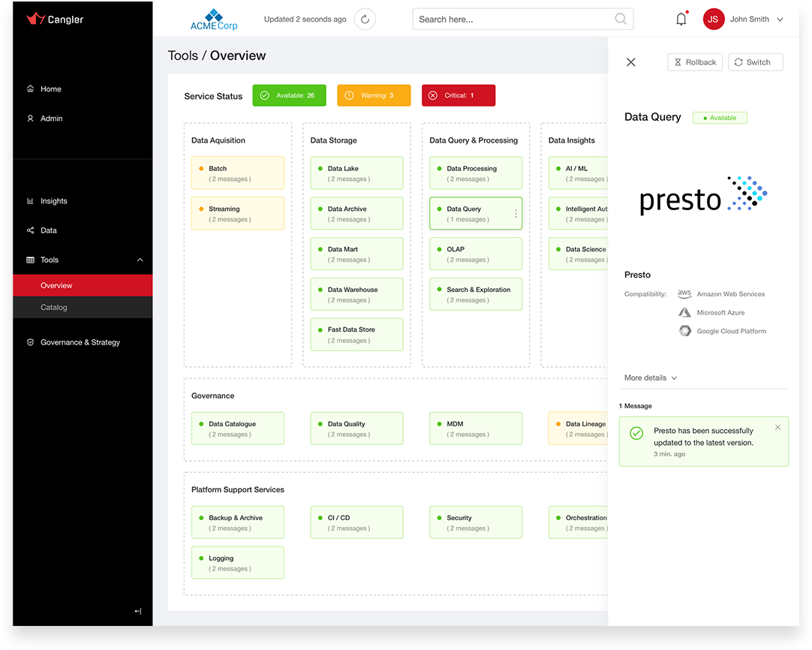The width and height of the screenshot is (812, 650).
Task: Open the Data Processing card
Action: (476, 173)
